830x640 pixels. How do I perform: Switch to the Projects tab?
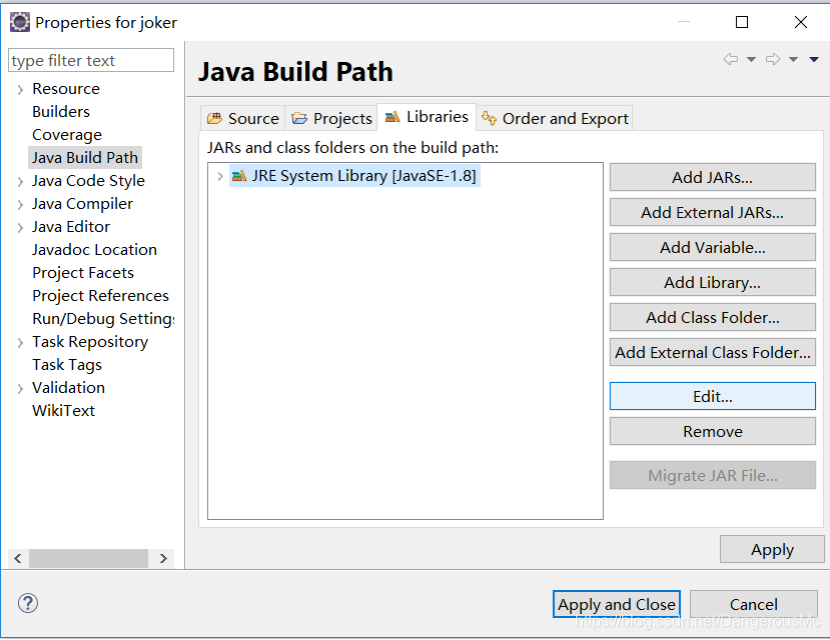tap(331, 118)
